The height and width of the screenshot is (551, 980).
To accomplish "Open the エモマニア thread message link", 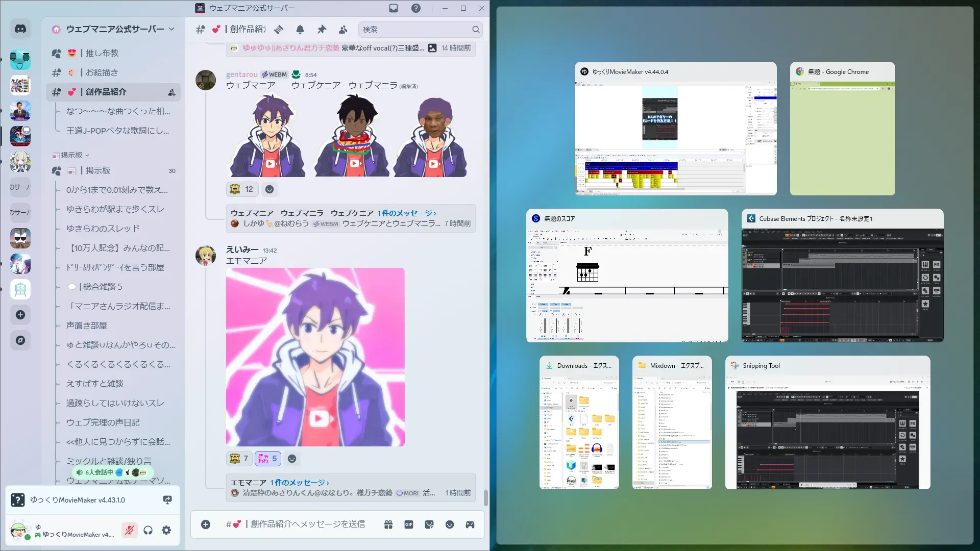I will tap(300, 483).
